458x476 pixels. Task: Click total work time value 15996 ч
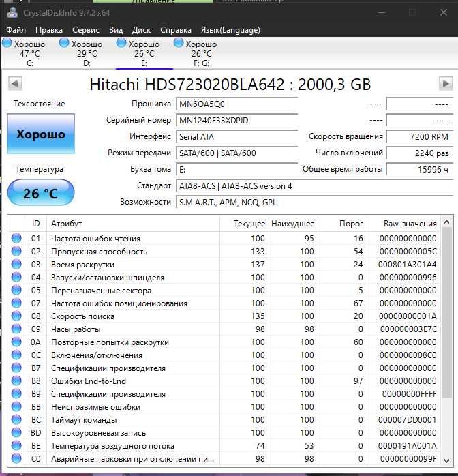(420, 169)
